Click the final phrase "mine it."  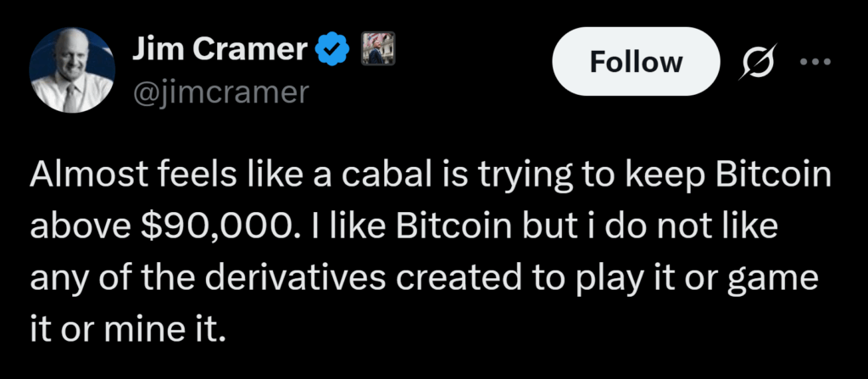click(x=175, y=325)
